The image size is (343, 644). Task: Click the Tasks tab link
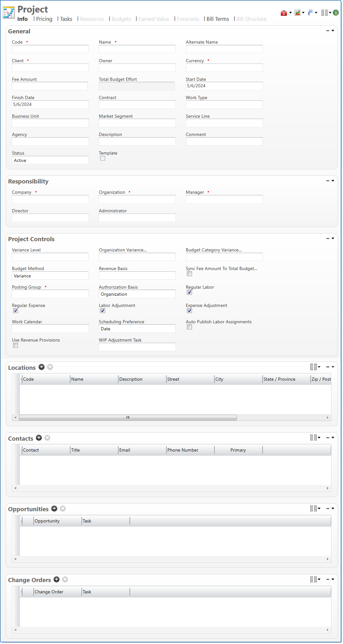tap(66, 19)
